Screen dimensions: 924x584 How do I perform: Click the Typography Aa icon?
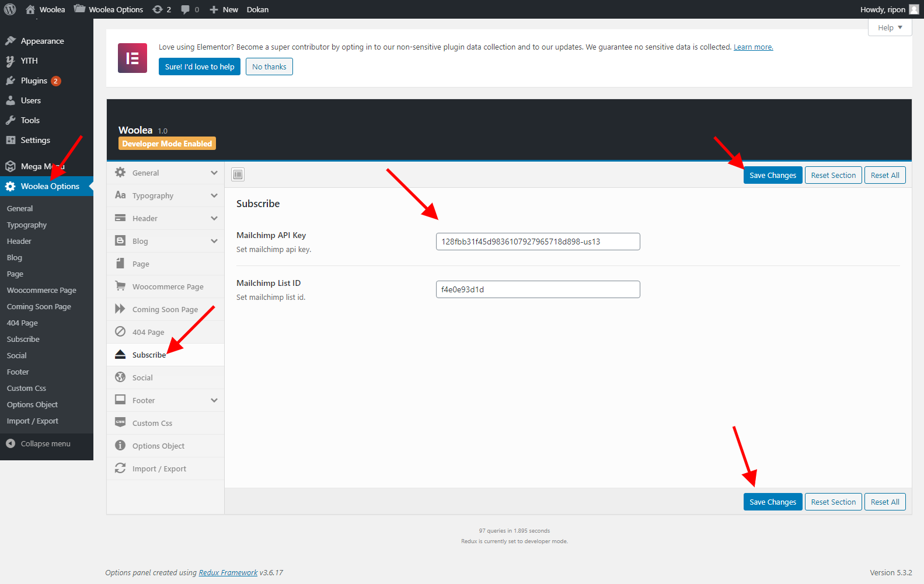(x=120, y=195)
